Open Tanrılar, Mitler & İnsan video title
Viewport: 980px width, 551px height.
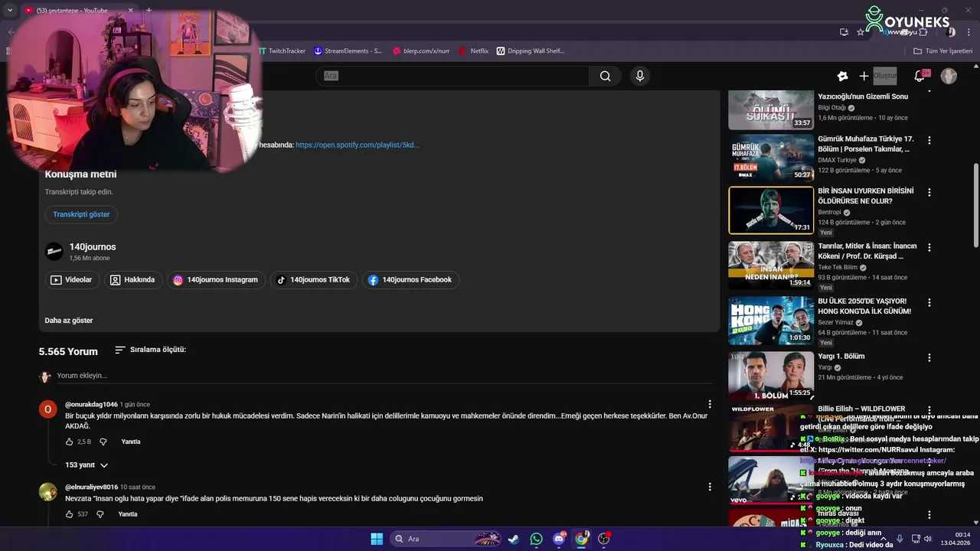click(867, 251)
